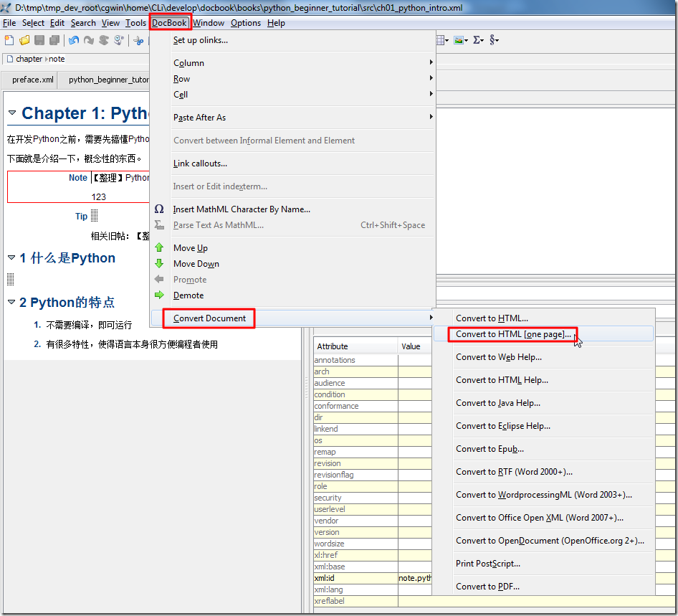Open the View menu
This screenshot has width=678, height=616.
[x=110, y=23]
